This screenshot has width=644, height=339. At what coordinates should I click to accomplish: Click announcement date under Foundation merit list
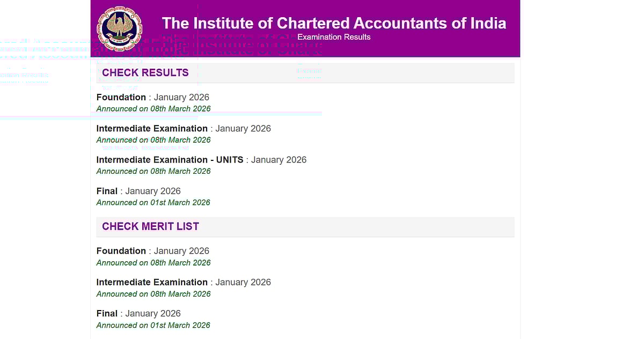coord(153,263)
